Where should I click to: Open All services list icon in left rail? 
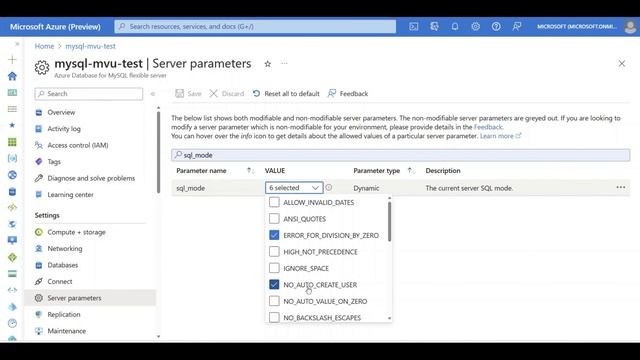pos(12,109)
